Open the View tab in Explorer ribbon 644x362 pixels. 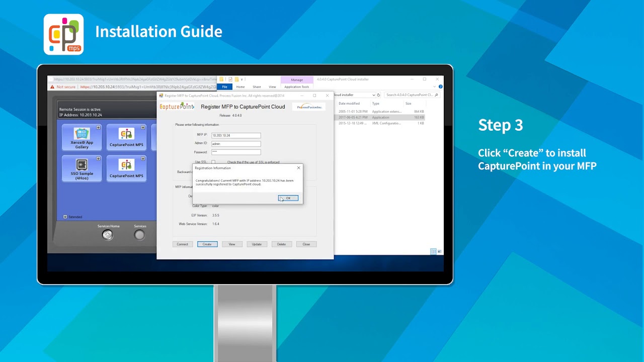point(272,87)
